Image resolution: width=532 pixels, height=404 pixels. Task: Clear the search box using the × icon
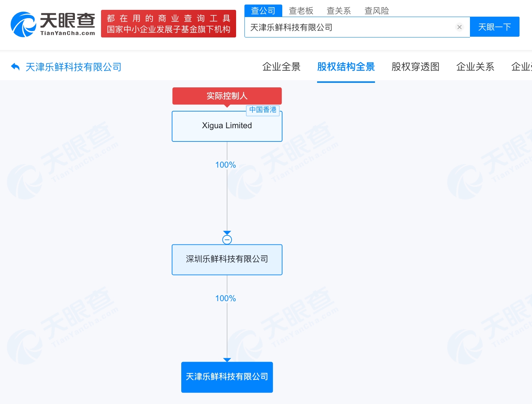[x=459, y=27]
